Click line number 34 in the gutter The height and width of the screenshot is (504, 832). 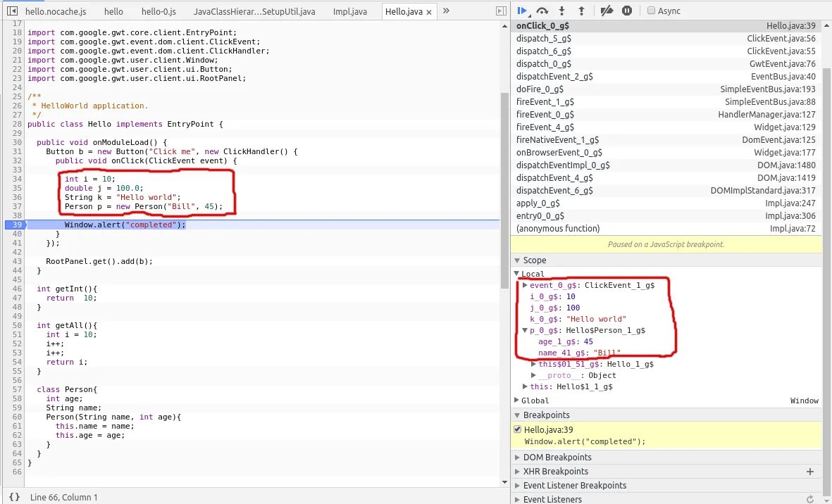(x=17, y=179)
